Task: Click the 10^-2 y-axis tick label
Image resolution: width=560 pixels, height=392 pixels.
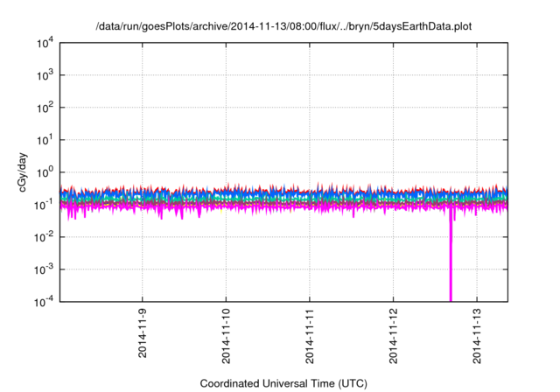Action: click(41, 236)
